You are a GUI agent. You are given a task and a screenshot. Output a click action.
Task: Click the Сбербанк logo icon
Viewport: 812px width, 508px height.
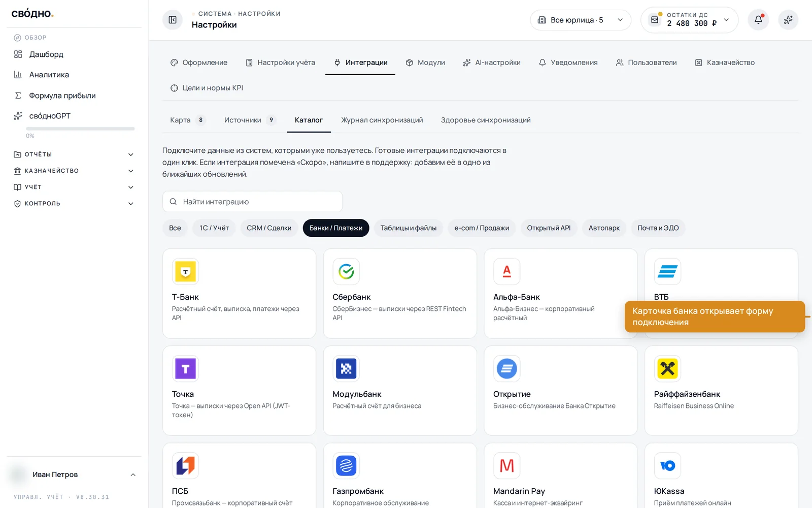pyautogui.click(x=346, y=272)
